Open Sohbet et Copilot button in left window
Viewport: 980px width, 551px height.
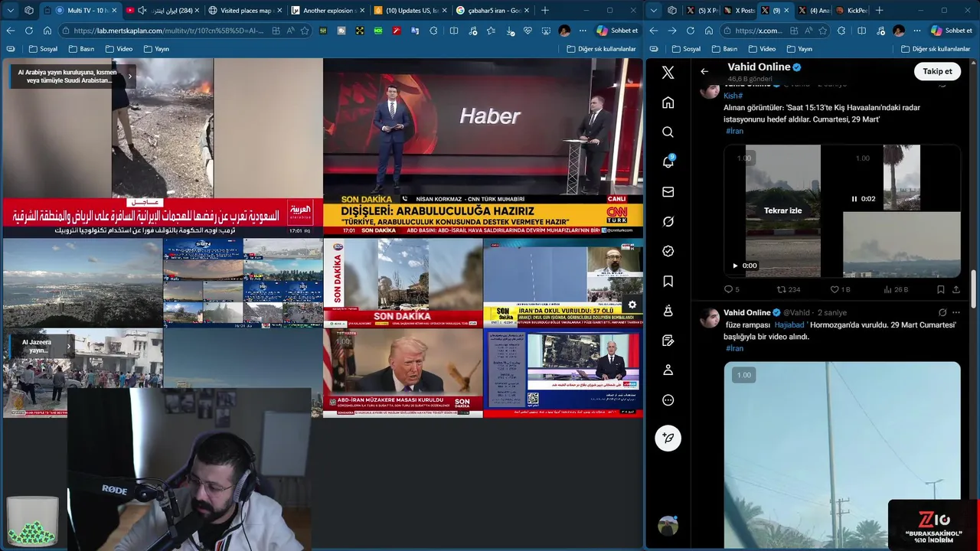[617, 31]
